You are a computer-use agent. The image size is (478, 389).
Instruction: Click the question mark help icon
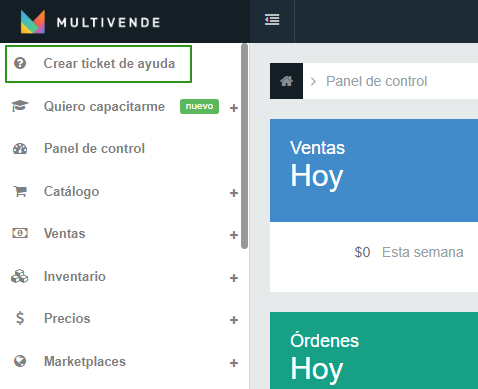click(x=20, y=63)
